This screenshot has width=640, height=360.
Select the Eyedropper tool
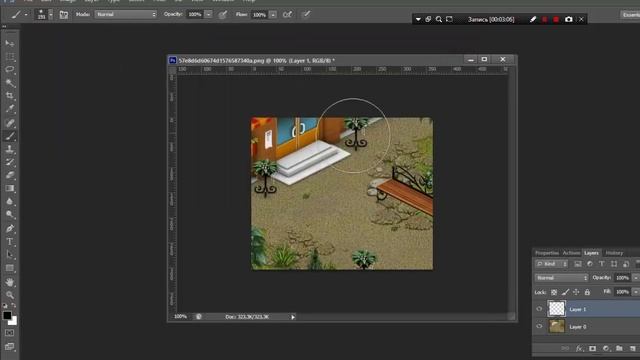coord(10,109)
